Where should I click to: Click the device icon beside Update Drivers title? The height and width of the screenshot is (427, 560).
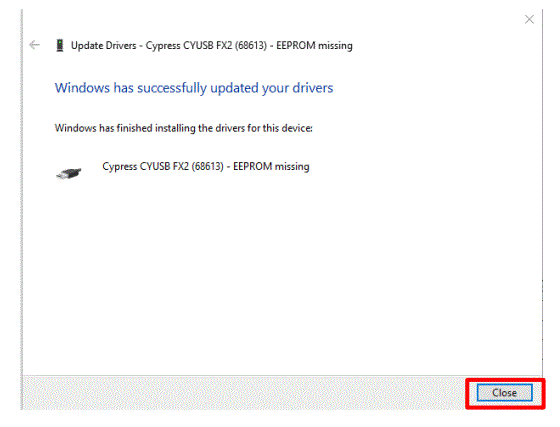tap(60, 45)
